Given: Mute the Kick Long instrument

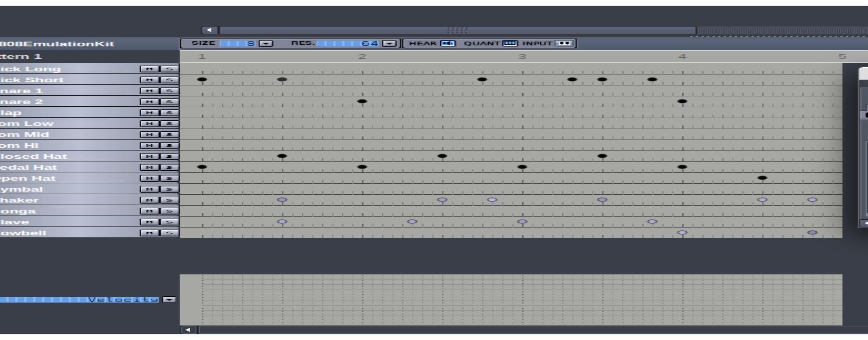Looking at the screenshot, I should [150, 69].
